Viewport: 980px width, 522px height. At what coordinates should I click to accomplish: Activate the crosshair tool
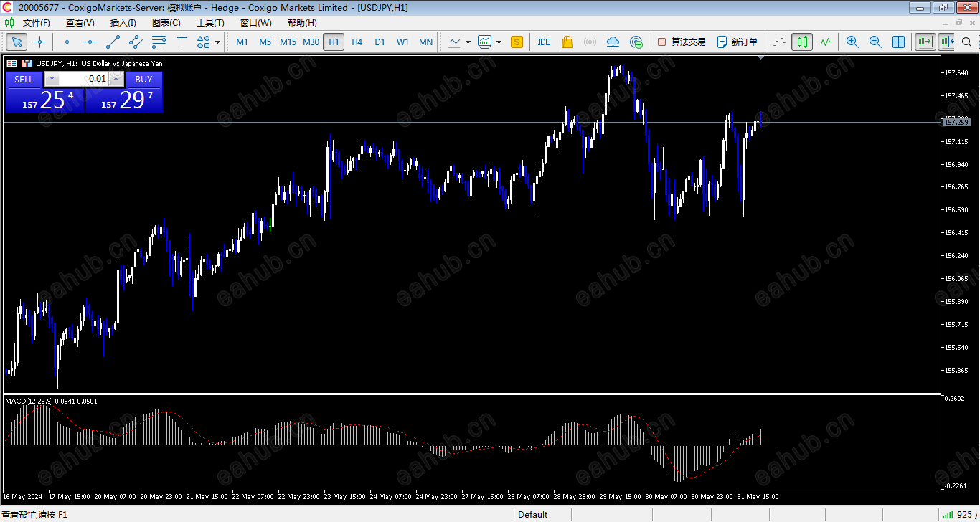pyautogui.click(x=40, y=42)
